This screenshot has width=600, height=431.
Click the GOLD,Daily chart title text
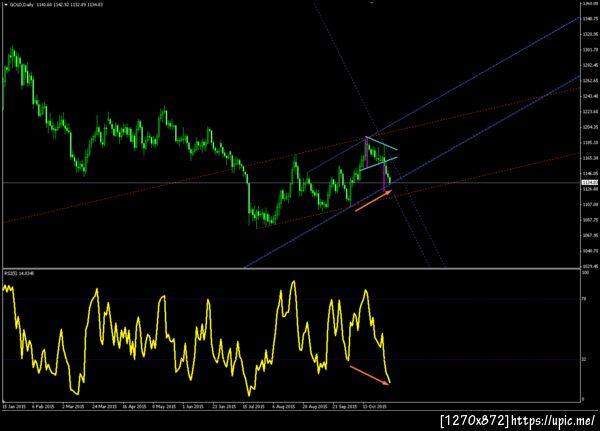21,5
